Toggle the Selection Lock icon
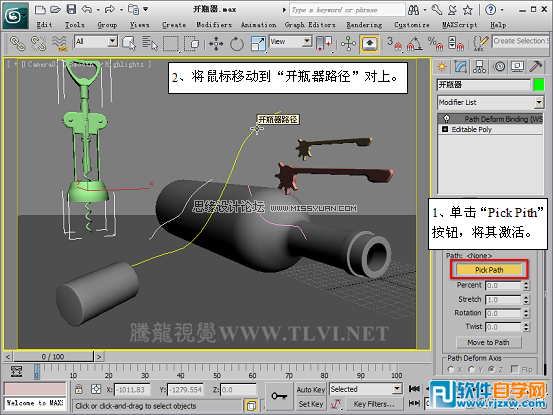Viewport: 553px width, 415px height. tap(79, 389)
